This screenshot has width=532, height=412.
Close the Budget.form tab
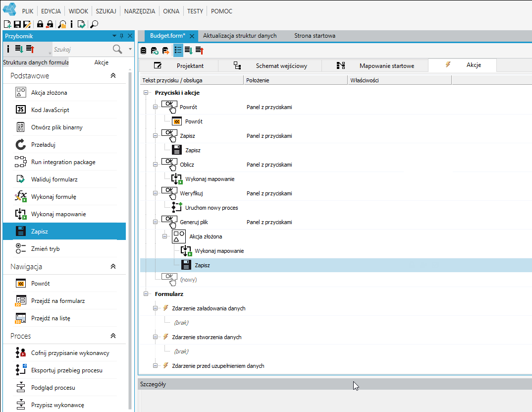coord(192,36)
